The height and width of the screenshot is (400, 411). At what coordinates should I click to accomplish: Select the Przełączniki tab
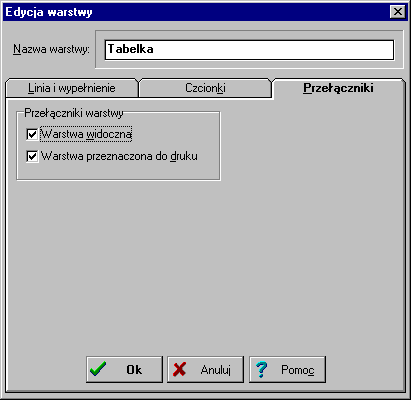pos(338,88)
